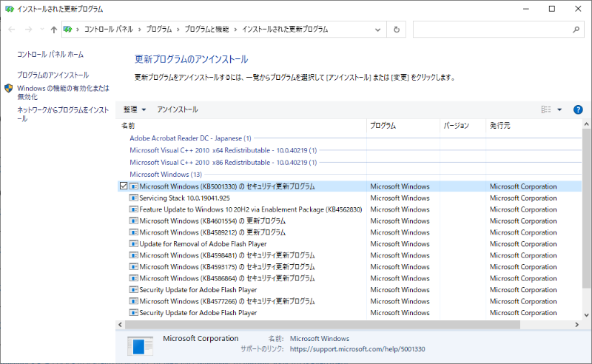
Task: Select Feature Update to Windows 10 20H2 entry
Action: 251,209
